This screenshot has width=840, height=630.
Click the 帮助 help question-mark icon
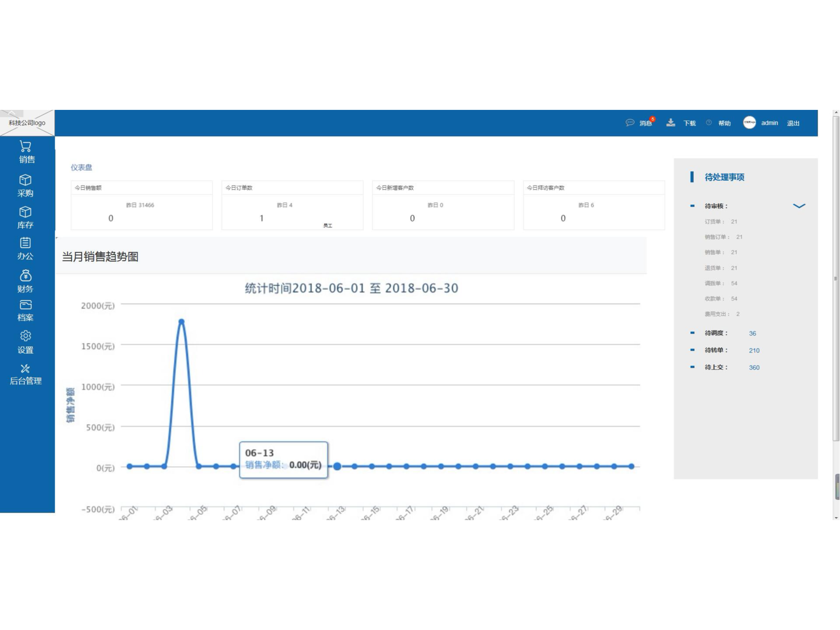pos(709,123)
